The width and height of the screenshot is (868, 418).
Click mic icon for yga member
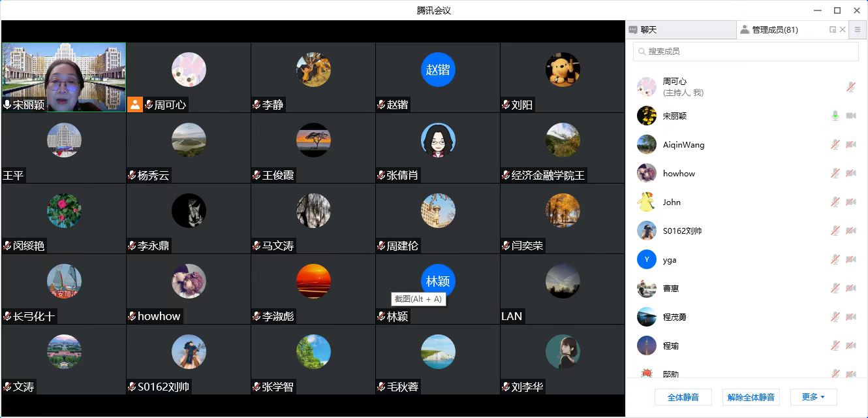click(835, 259)
